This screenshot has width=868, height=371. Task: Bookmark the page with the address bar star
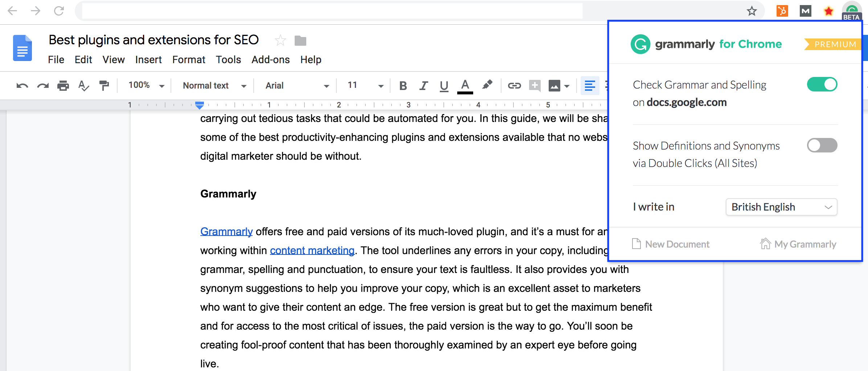[752, 11]
